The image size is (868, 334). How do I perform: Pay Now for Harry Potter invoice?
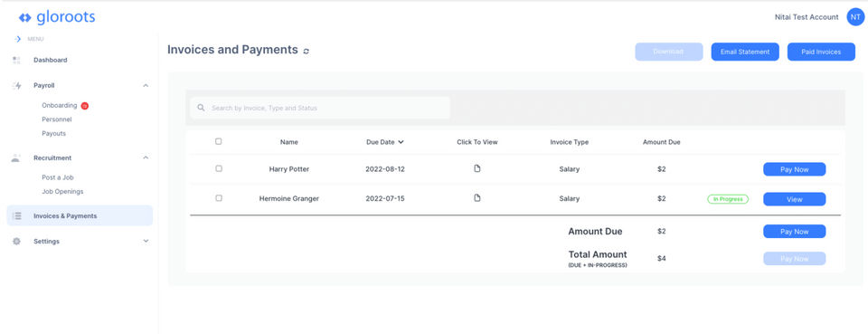(795, 169)
